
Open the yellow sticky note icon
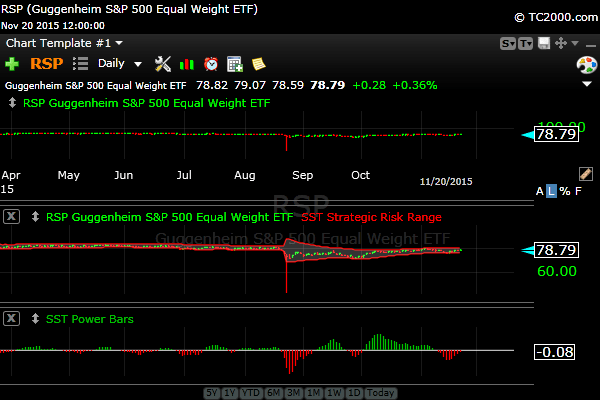point(258,64)
